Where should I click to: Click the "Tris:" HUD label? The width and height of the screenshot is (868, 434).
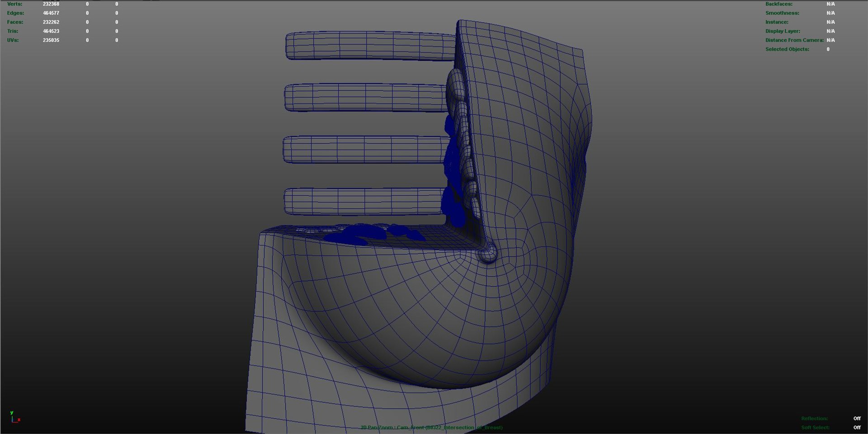coord(13,31)
